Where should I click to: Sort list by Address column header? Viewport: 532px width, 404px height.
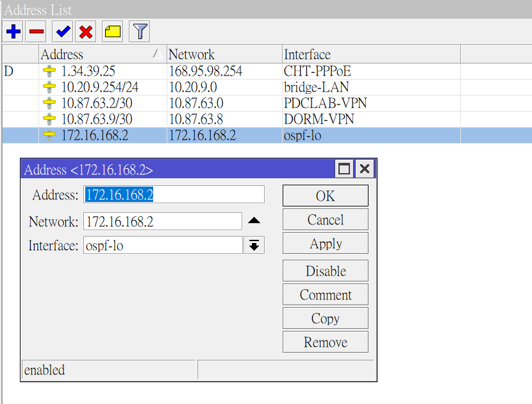96,55
